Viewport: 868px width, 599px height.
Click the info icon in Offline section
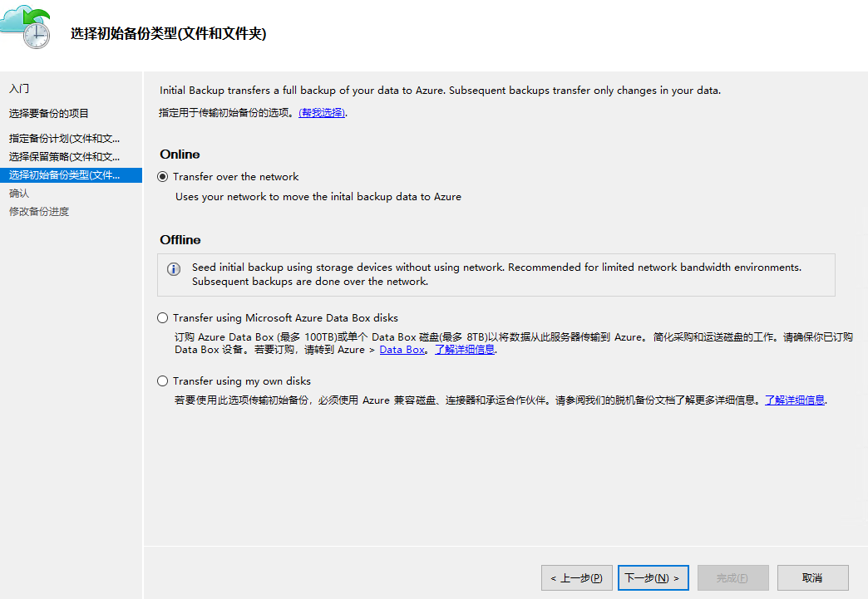(x=174, y=269)
